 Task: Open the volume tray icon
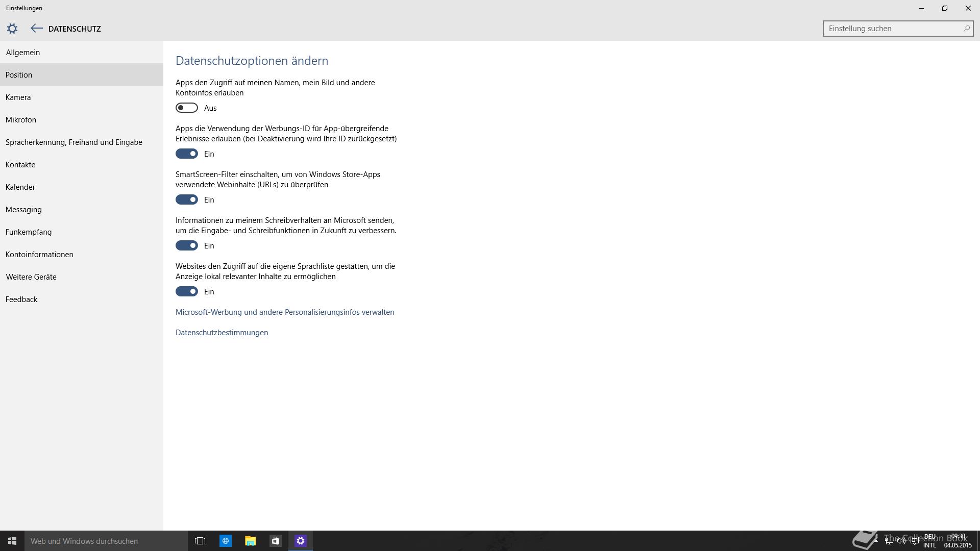click(901, 541)
